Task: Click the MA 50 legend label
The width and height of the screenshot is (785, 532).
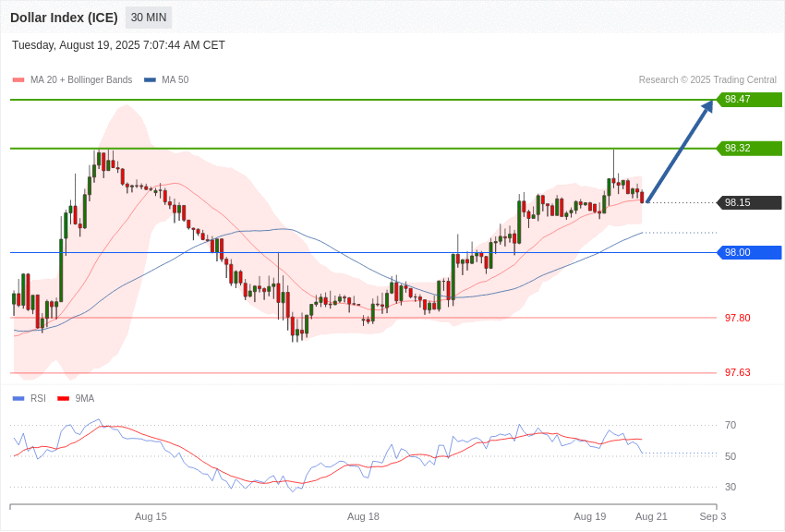Action: click(x=175, y=79)
